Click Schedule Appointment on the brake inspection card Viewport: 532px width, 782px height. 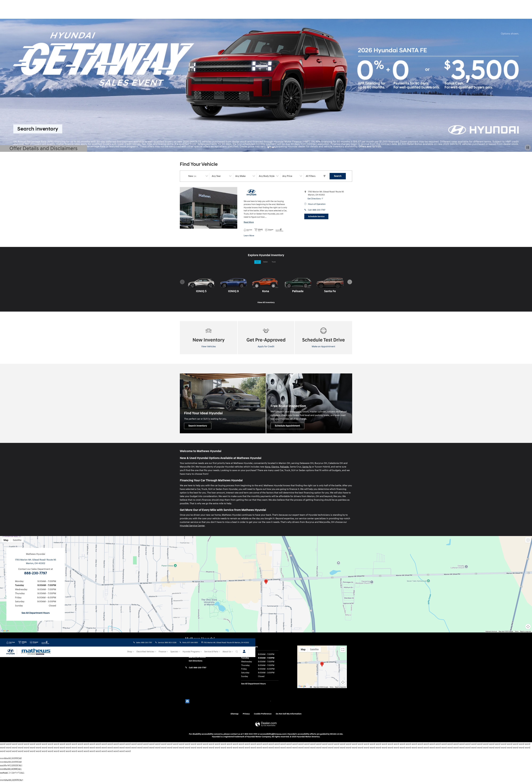[287, 426]
